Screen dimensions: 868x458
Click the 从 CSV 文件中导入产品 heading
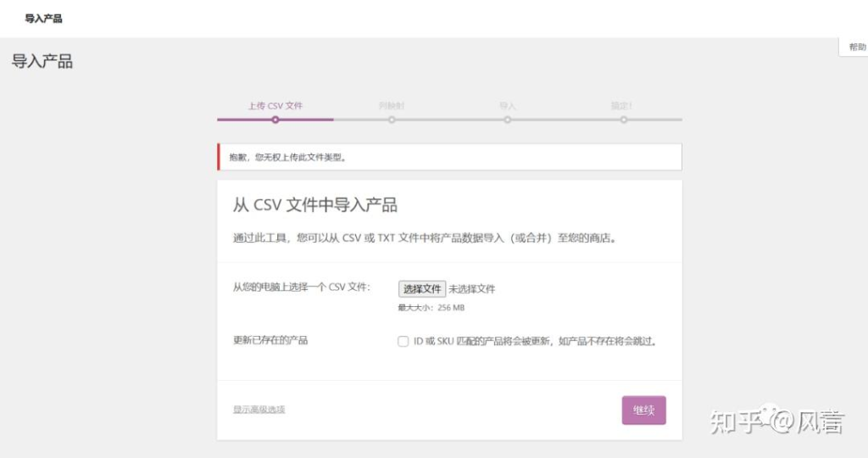[315, 205]
